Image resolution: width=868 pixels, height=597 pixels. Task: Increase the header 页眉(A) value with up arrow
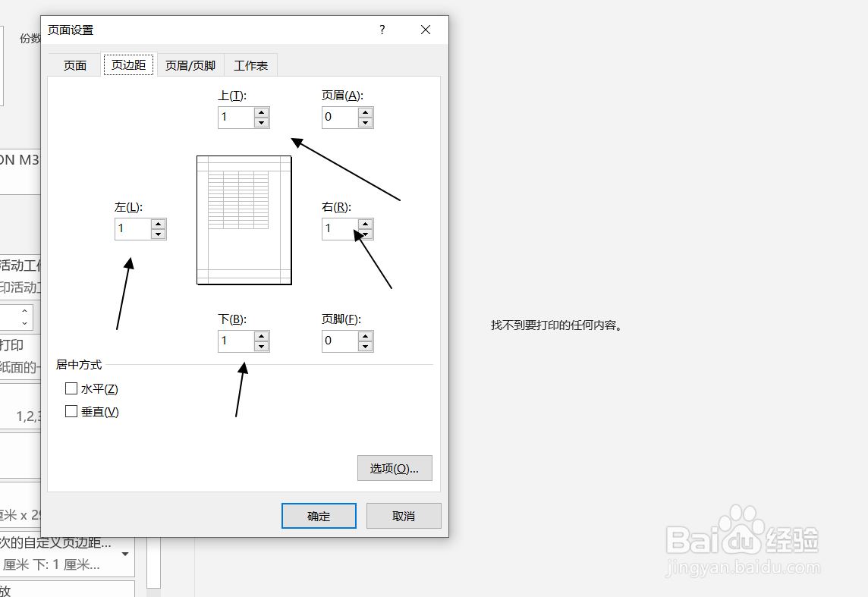366,112
